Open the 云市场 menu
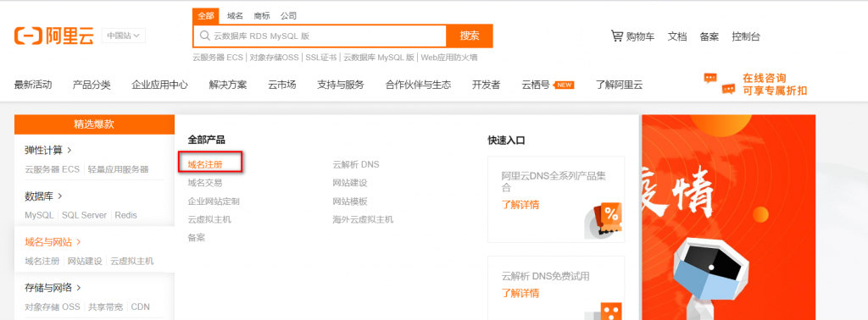This screenshot has height=320, width=868. click(x=282, y=85)
